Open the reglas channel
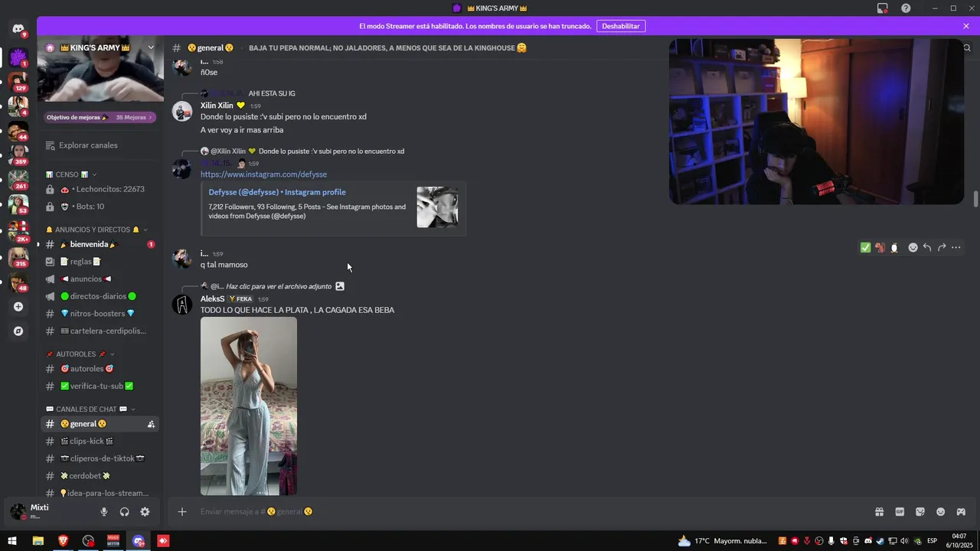This screenshot has width=980, height=551. pyautogui.click(x=100, y=262)
